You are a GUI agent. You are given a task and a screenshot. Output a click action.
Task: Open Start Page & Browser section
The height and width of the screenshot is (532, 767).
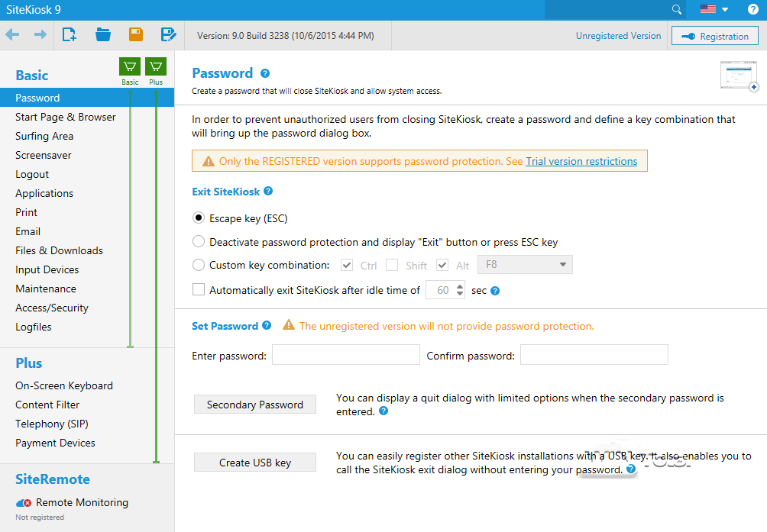click(66, 117)
